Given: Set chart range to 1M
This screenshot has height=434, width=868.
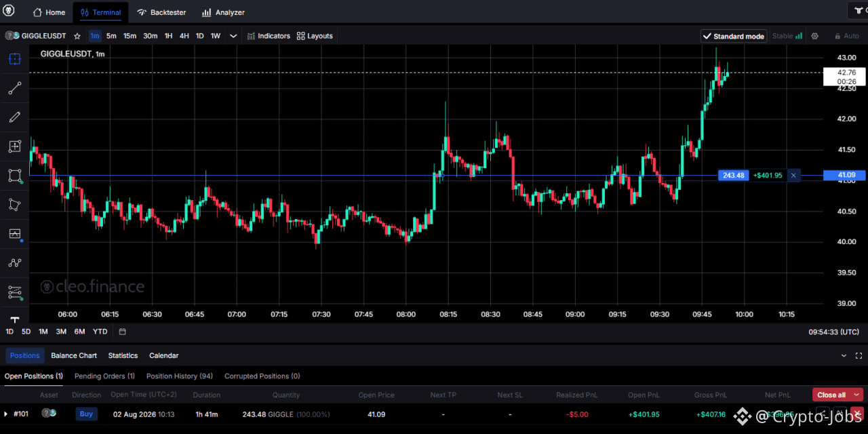Looking at the screenshot, I should pyautogui.click(x=43, y=332).
